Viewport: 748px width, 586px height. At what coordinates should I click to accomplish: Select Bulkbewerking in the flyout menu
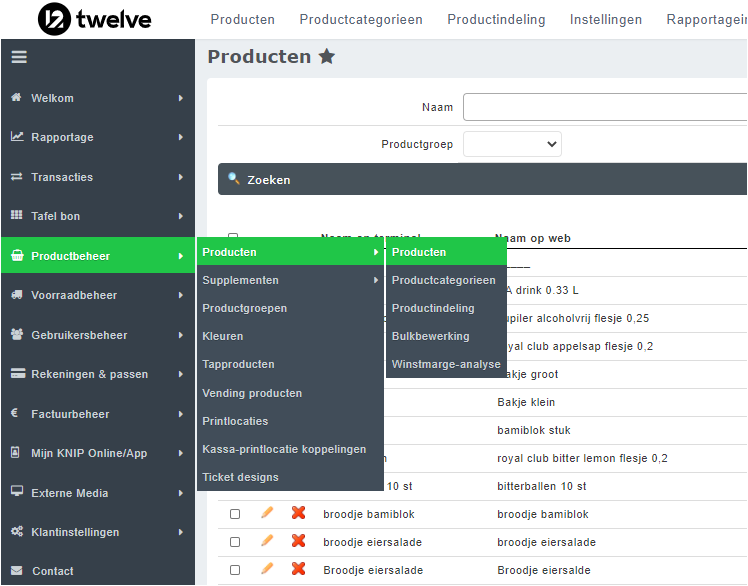coord(430,336)
